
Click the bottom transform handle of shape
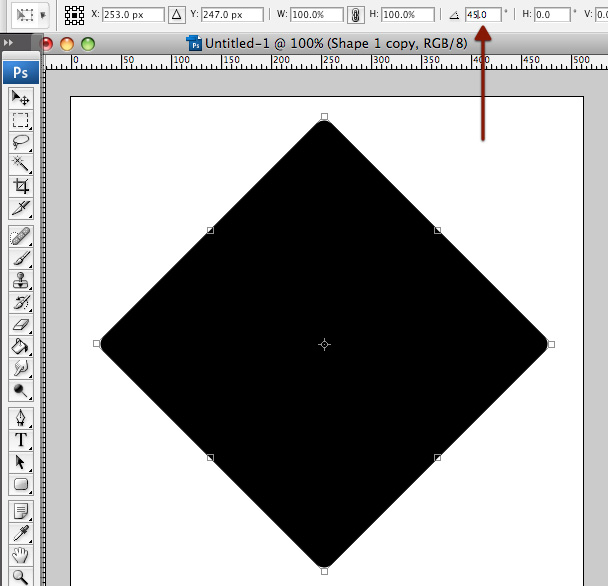(x=325, y=571)
